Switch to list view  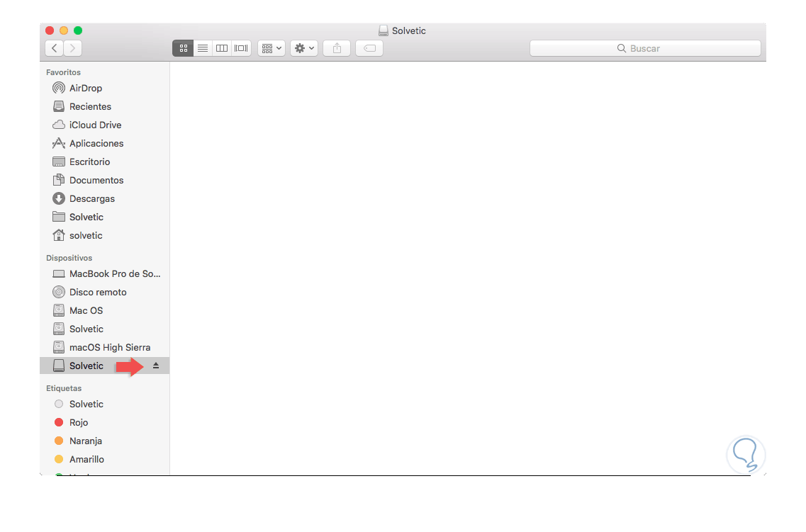coord(203,48)
